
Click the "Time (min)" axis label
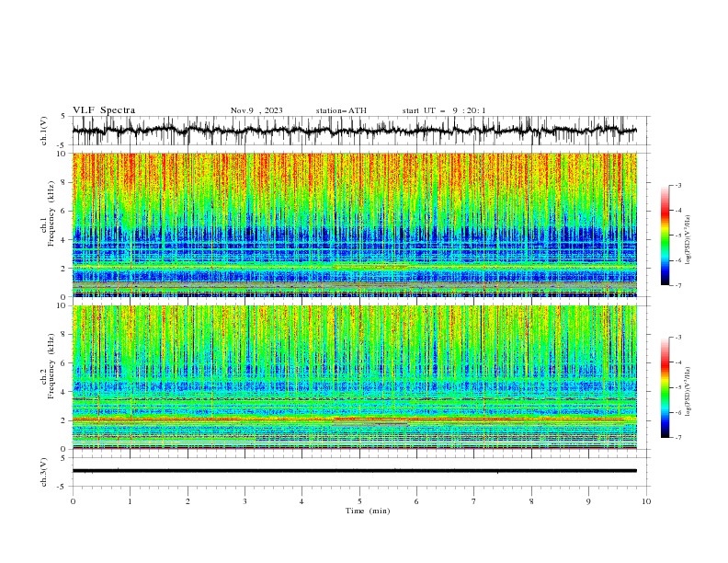[368, 511]
